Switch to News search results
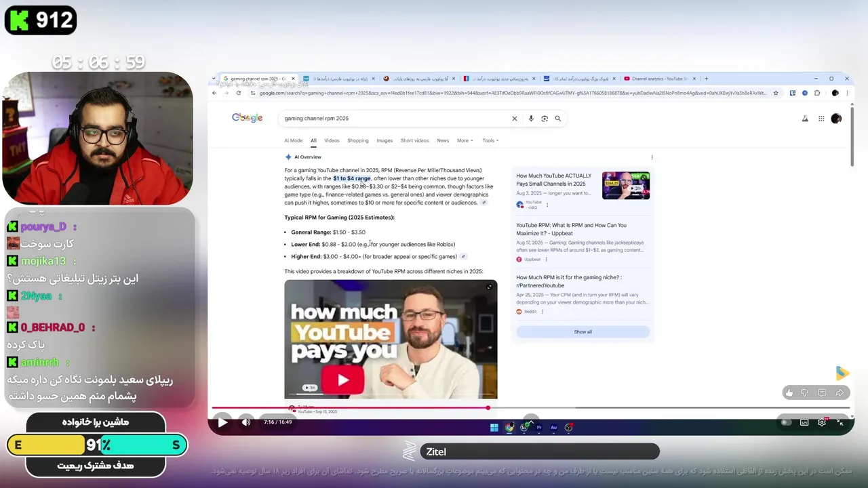Image resolution: width=868 pixels, height=488 pixels. pos(443,140)
